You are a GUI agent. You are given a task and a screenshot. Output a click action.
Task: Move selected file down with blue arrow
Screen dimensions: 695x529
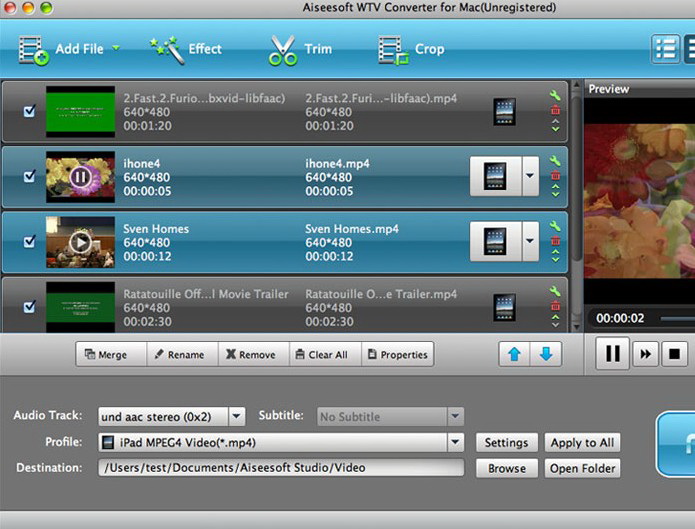point(546,354)
